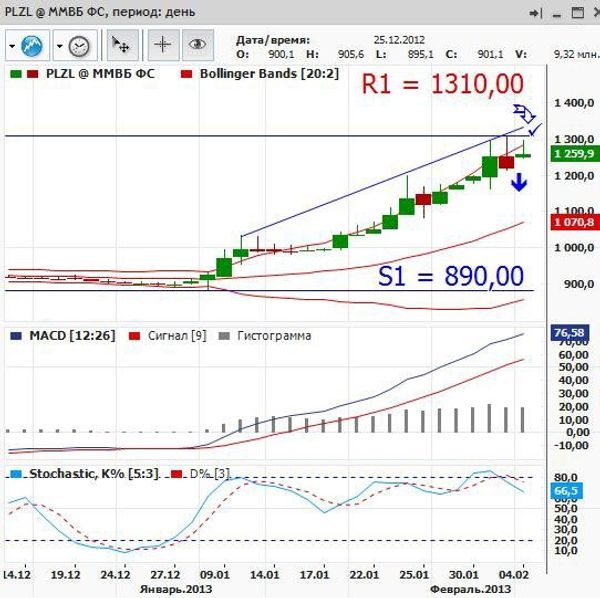
Task: Click the red 1 070,8 price tag
Action: point(575,222)
